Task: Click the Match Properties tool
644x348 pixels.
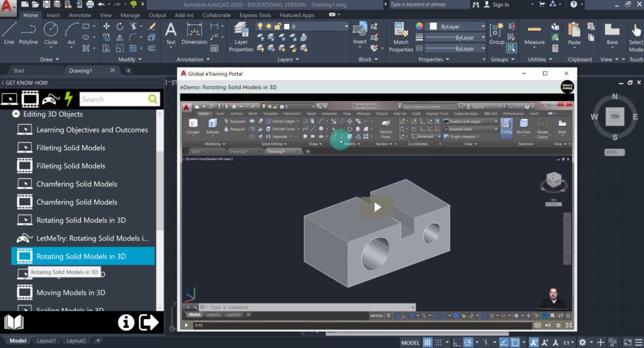Action: pyautogui.click(x=401, y=37)
